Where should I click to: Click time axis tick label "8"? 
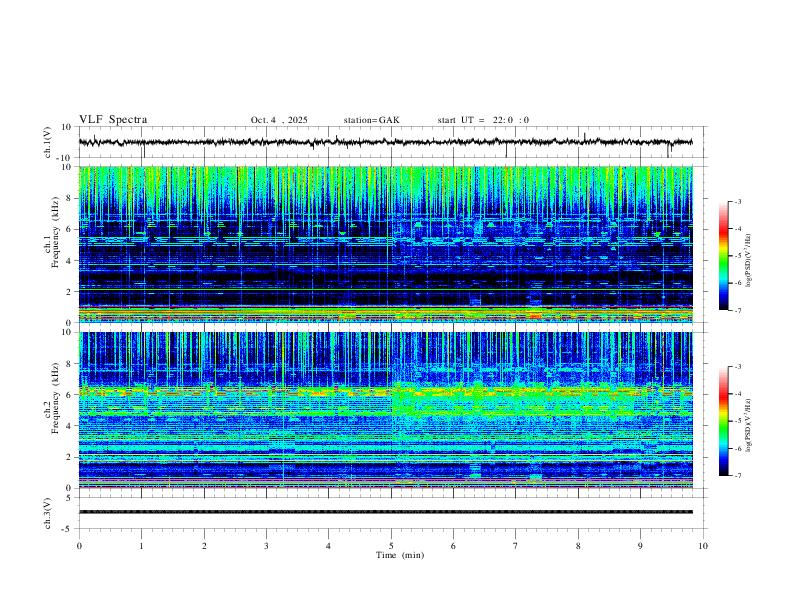(578, 546)
